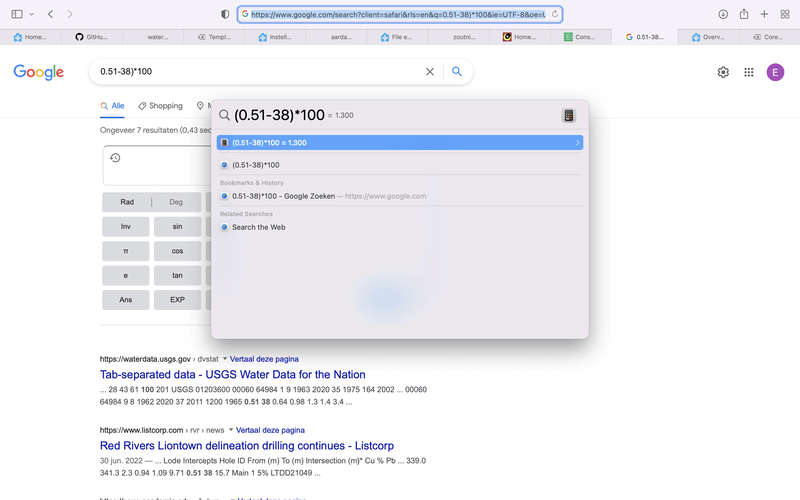Select the (0.51-38)*100 search suggestion

[399, 165]
